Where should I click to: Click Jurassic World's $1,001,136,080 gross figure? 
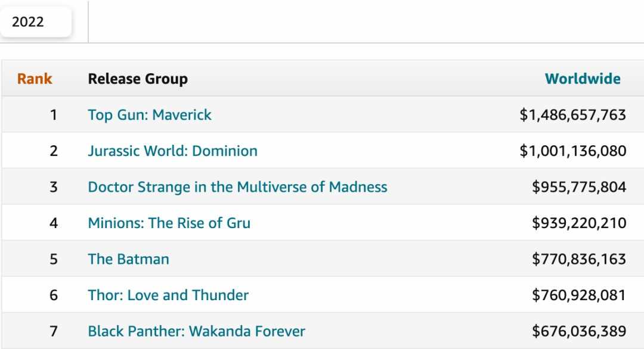coord(572,151)
